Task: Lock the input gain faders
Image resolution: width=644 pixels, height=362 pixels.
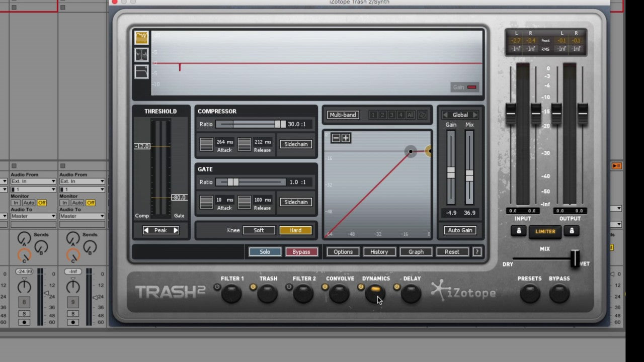Action: pos(519,231)
